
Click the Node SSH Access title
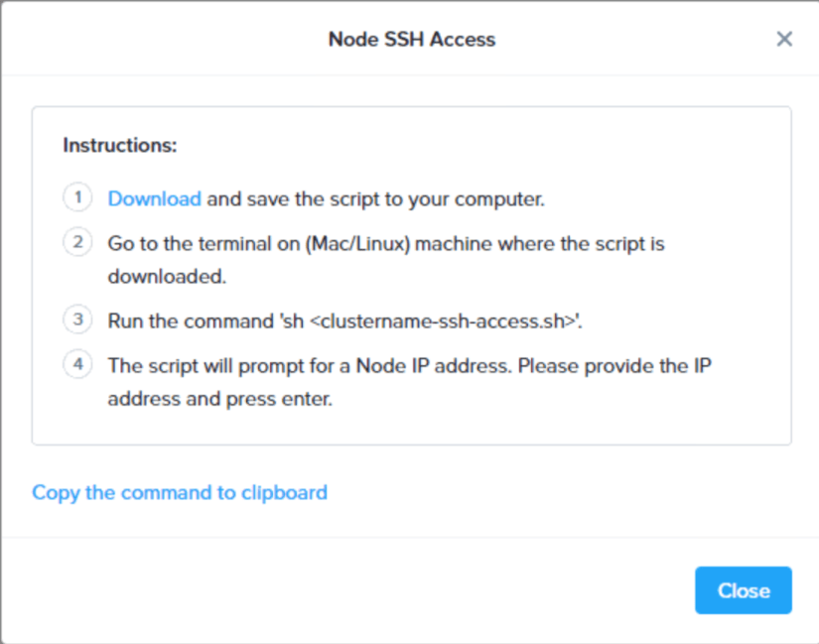(x=411, y=40)
